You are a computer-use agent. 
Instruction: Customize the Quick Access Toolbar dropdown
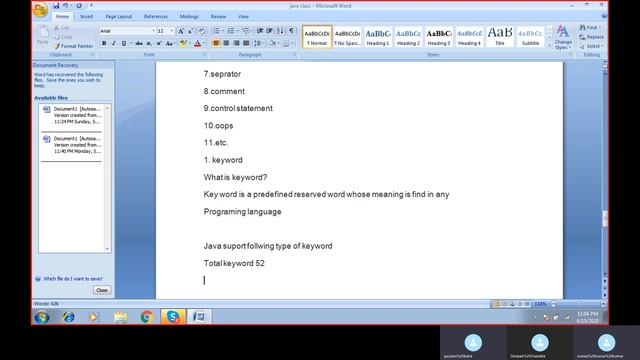tap(91, 6)
